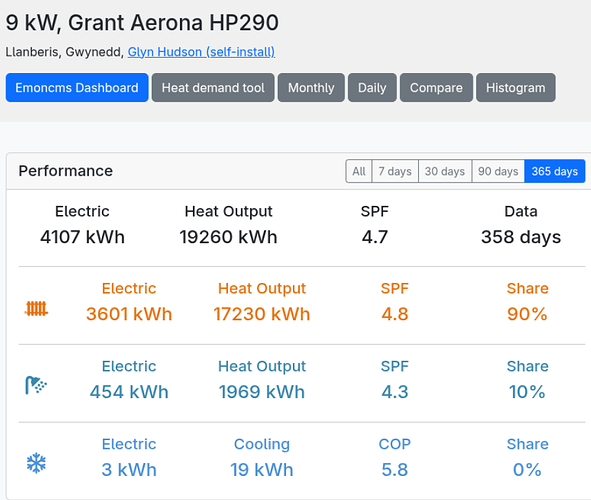591x500 pixels.
Task: Click the hot water Share 10% value
Action: tap(527, 392)
